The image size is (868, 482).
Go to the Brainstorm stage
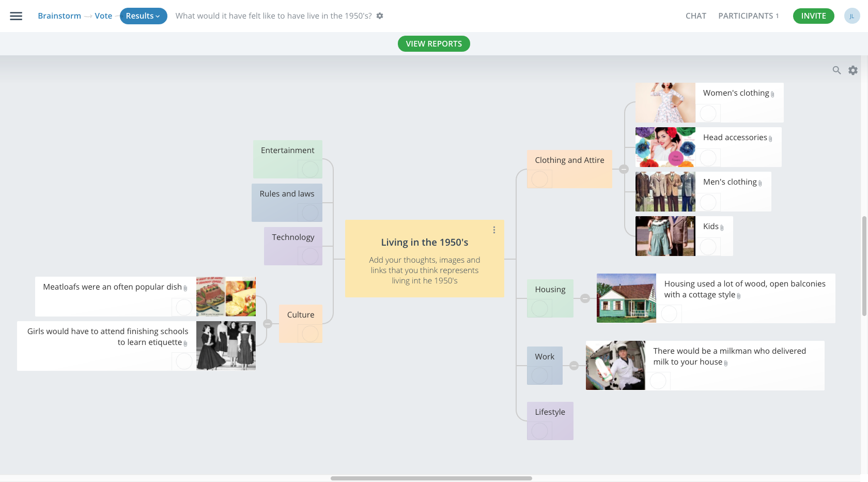coord(59,16)
